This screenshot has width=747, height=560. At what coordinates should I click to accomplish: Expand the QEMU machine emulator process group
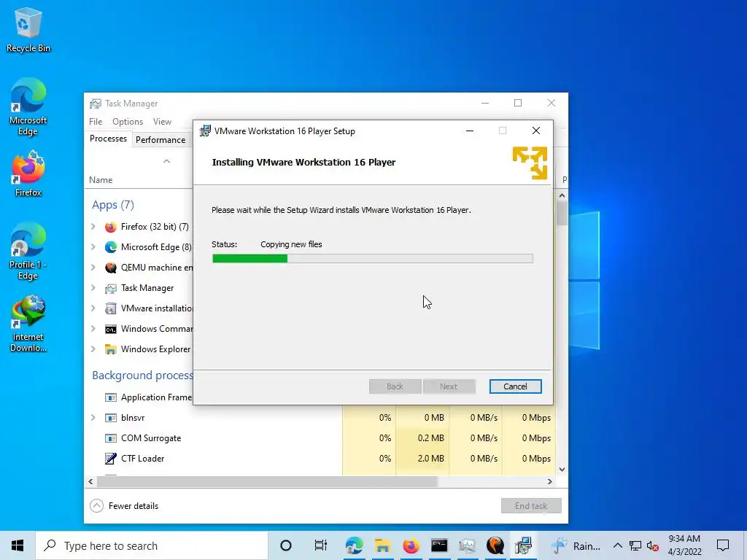pos(93,268)
